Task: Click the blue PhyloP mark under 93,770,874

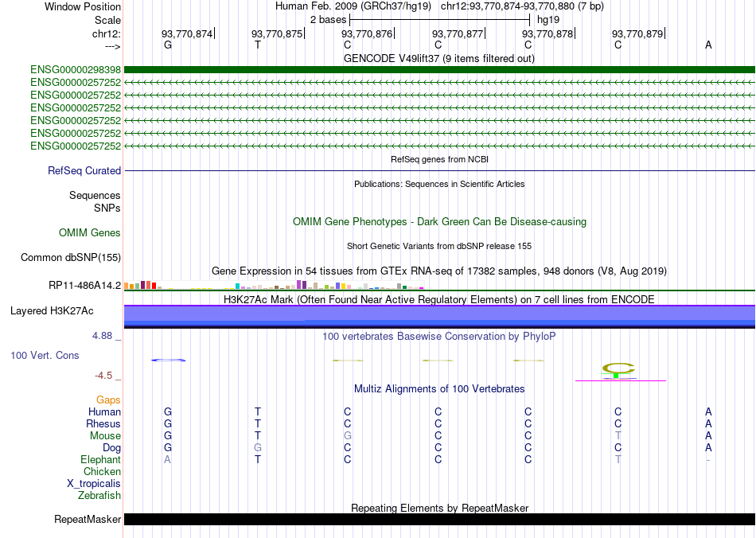Action: click(x=168, y=360)
